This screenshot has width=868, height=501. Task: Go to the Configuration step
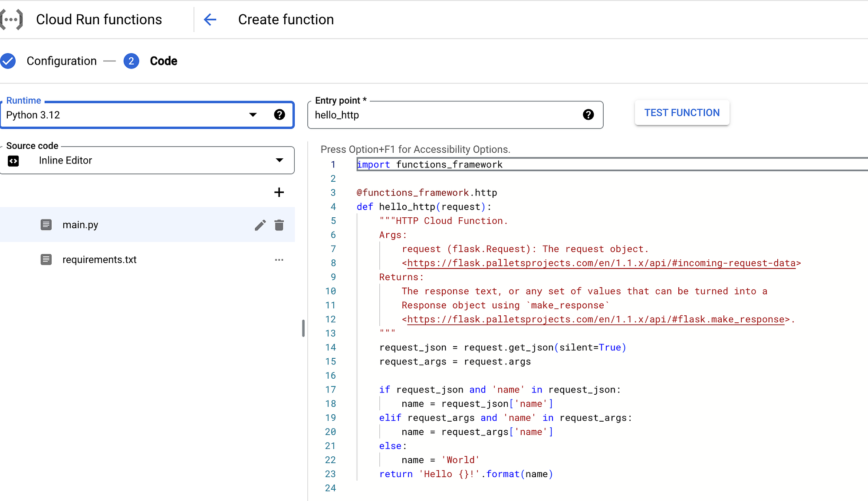(62, 61)
